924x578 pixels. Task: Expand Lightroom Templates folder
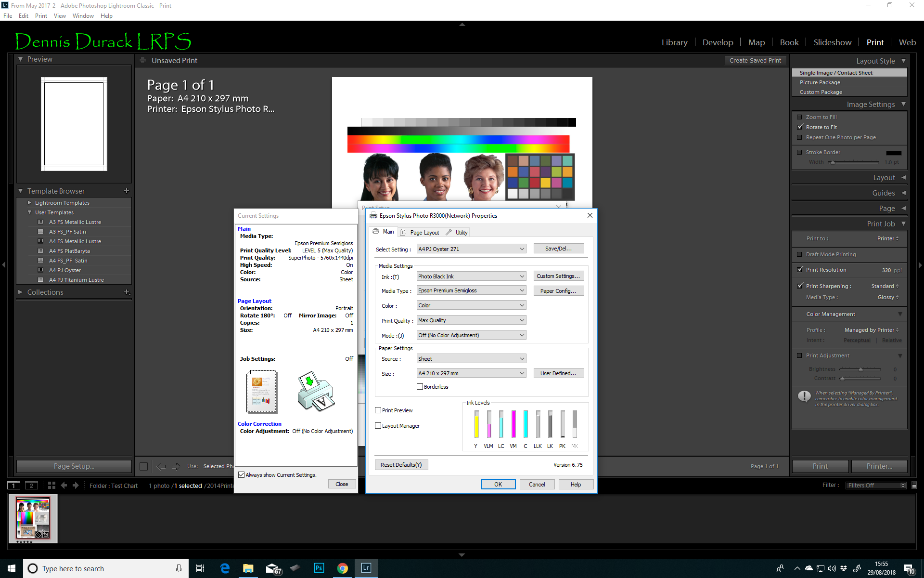29,203
